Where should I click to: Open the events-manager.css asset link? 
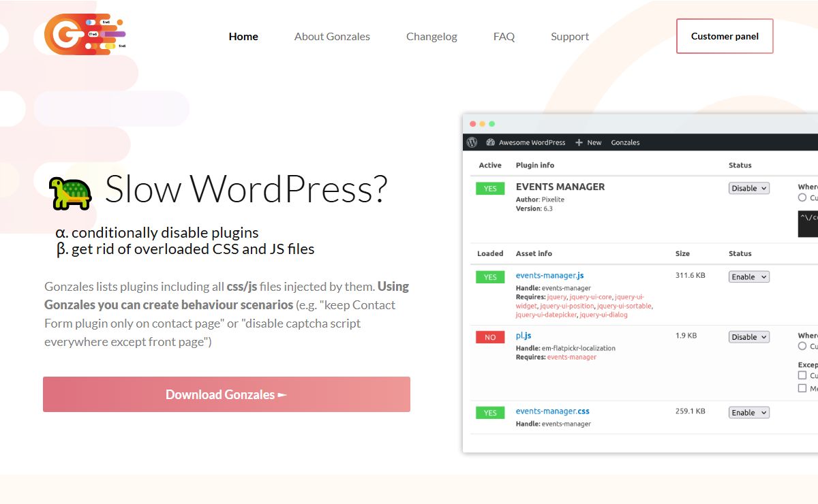pyautogui.click(x=552, y=411)
